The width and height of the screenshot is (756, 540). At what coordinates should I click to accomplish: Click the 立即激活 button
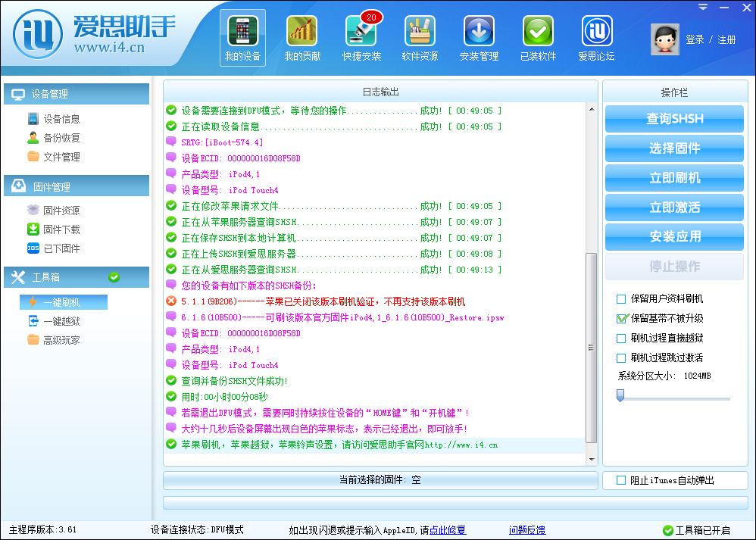tap(674, 208)
